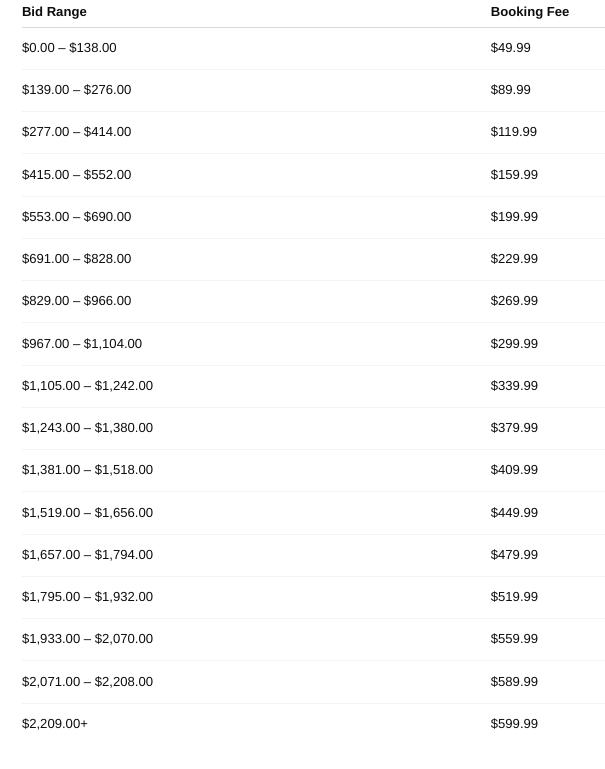The height and width of the screenshot is (769, 605).
Task: Click the $479.99 fee cell
Action: 513,555
